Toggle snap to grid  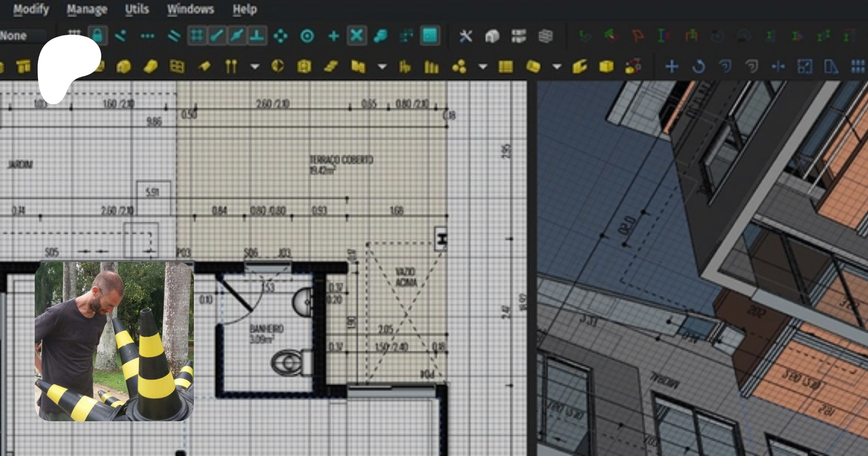pyautogui.click(x=197, y=36)
